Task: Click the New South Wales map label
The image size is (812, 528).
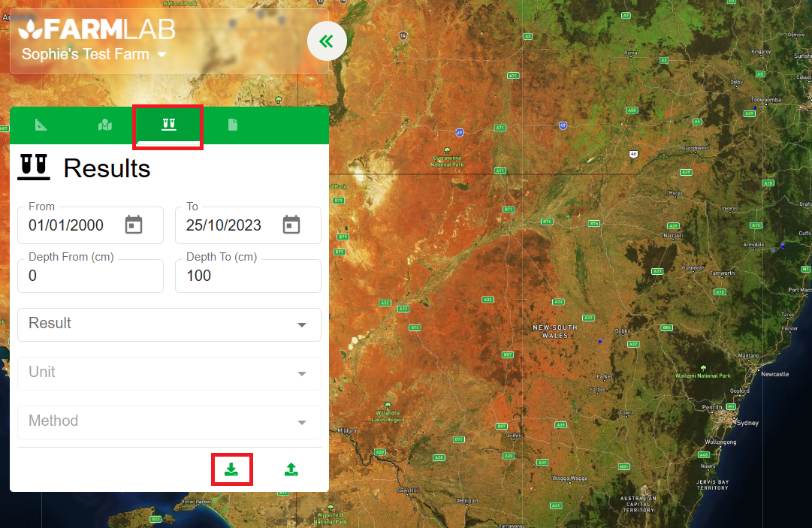Action: pyautogui.click(x=555, y=331)
